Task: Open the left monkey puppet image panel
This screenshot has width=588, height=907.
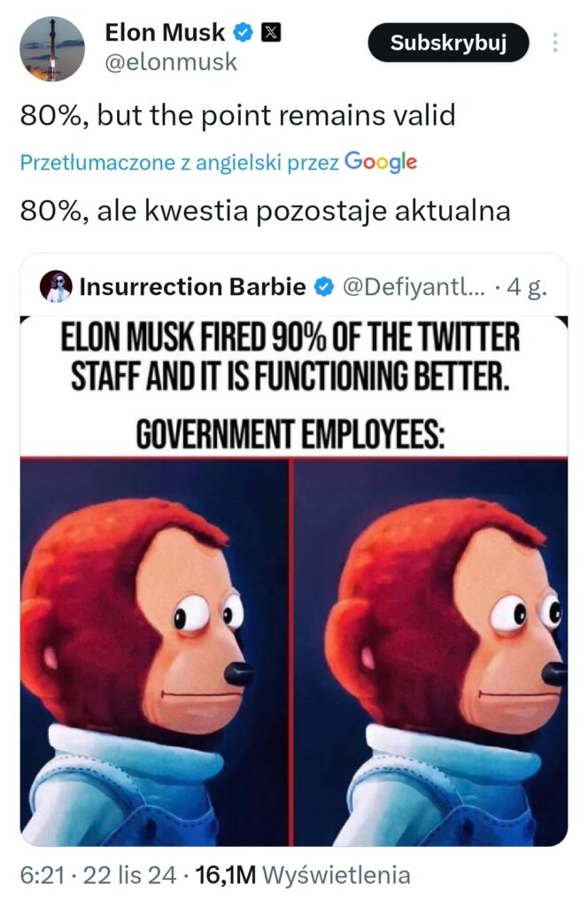Action: tap(154, 652)
